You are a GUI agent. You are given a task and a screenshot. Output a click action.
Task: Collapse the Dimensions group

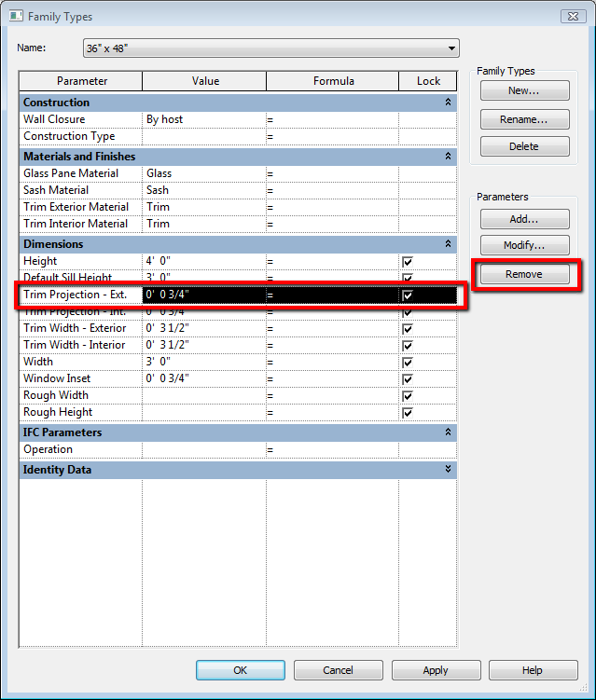448,244
